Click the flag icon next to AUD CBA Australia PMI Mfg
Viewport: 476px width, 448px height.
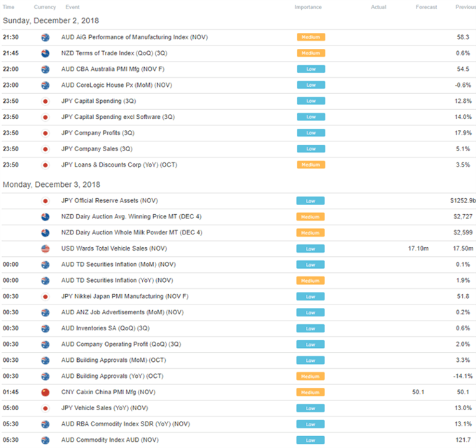[45, 69]
